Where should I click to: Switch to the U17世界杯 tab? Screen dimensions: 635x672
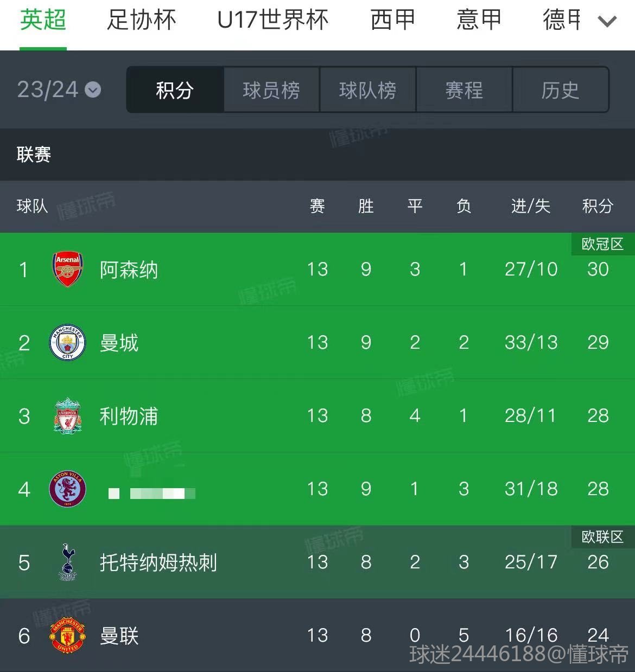click(x=273, y=21)
